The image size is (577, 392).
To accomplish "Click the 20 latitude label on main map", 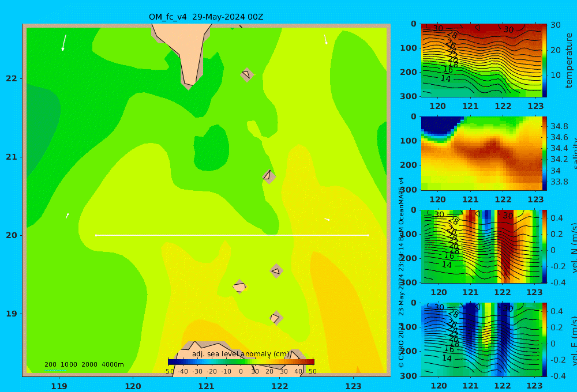I will pyautogui.click(x=12, y=235).
